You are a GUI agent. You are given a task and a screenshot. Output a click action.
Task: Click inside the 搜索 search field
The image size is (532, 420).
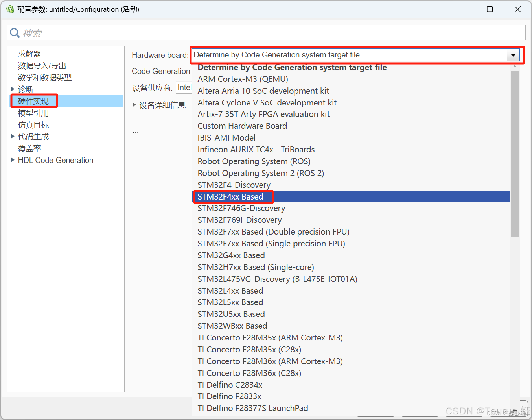click(x=157, y=32)
